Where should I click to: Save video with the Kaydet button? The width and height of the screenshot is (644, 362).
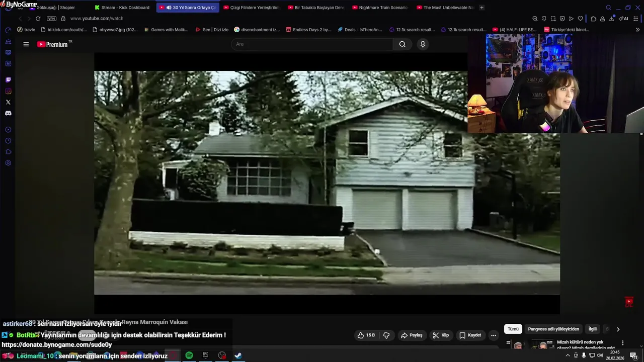[x=470, y=335]
